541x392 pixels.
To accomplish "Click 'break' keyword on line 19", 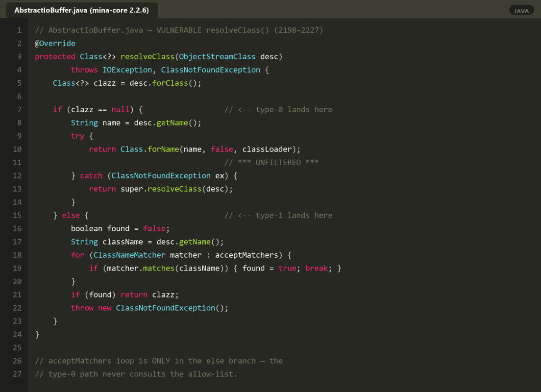I will coord(317,269).
